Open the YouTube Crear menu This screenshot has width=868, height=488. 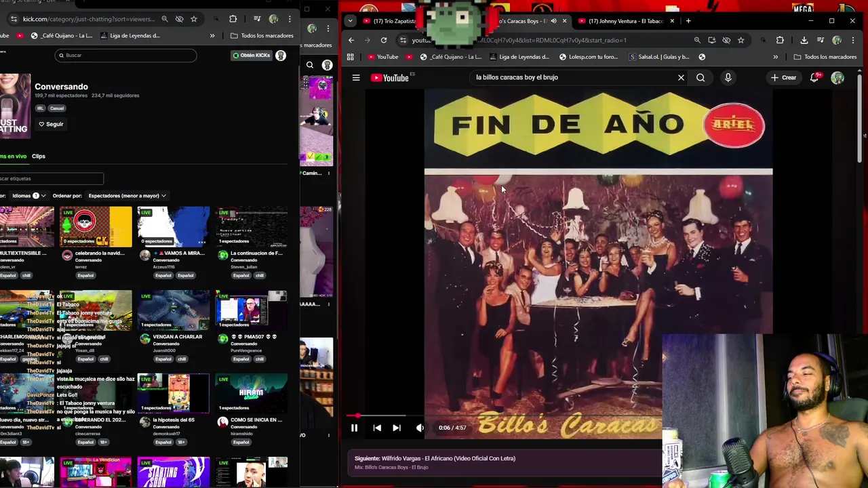[783, 77]
